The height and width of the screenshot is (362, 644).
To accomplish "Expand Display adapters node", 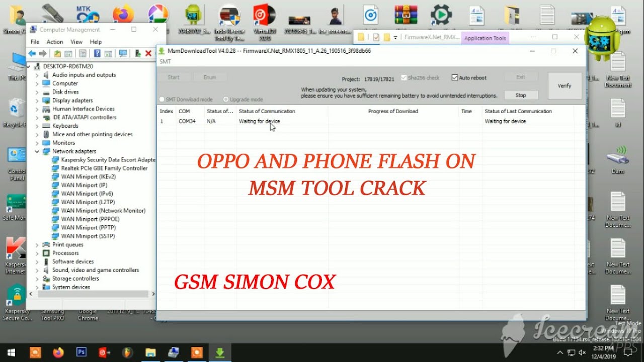I will pyautogui.click(x=37, y=101).
